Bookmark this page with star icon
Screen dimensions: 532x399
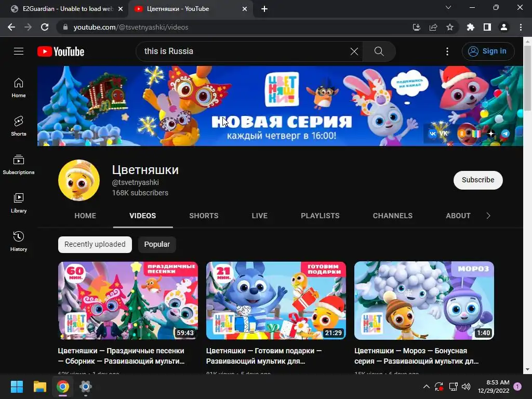pyautogui.click(x=450, y=27)
